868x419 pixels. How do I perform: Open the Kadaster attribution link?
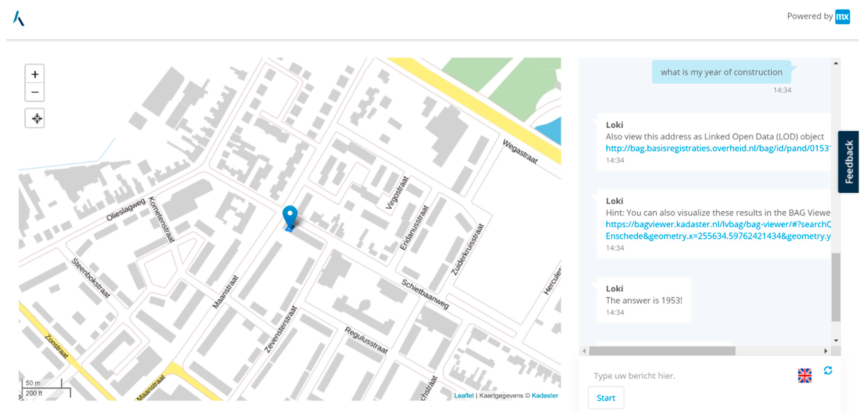(544, 395)
